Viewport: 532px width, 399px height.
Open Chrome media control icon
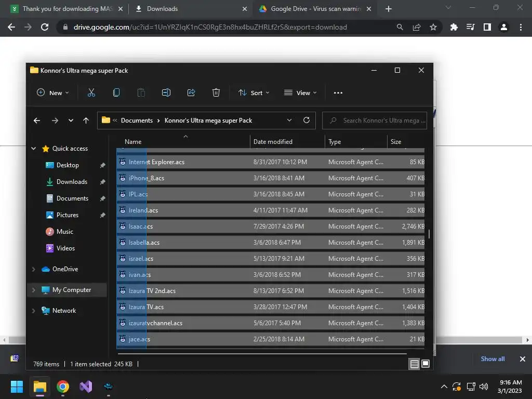[x=471, y=27]
